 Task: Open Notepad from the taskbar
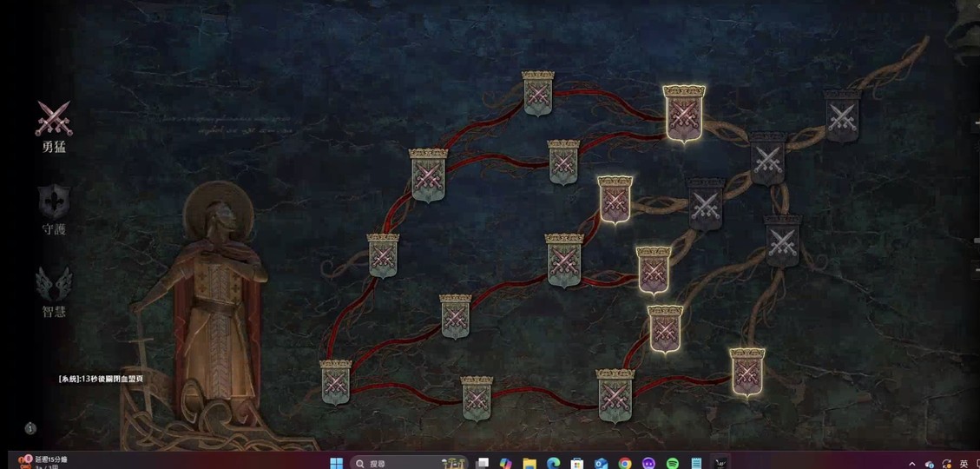(695, 464)
